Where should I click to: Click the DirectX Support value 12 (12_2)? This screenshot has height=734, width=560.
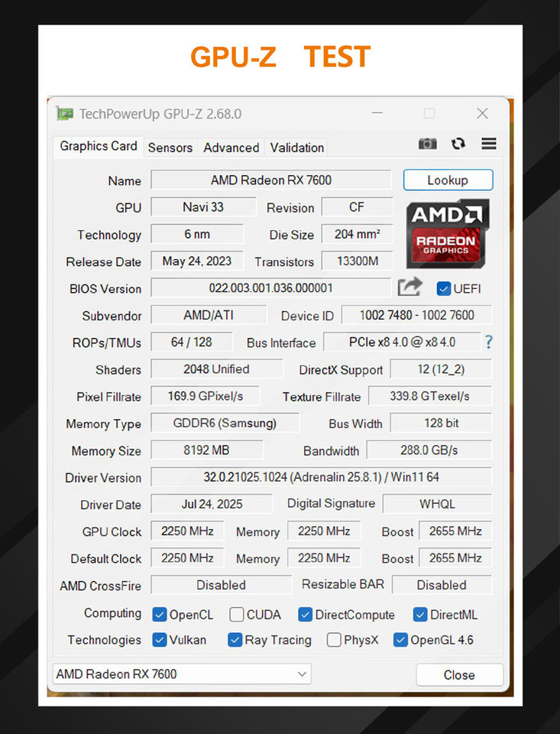pos(441,369)
